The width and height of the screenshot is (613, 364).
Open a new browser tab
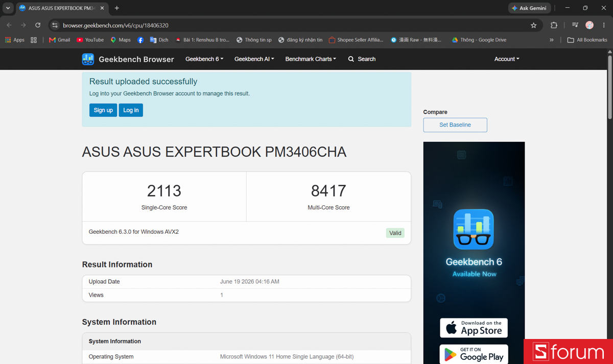[x=117, y=8]
